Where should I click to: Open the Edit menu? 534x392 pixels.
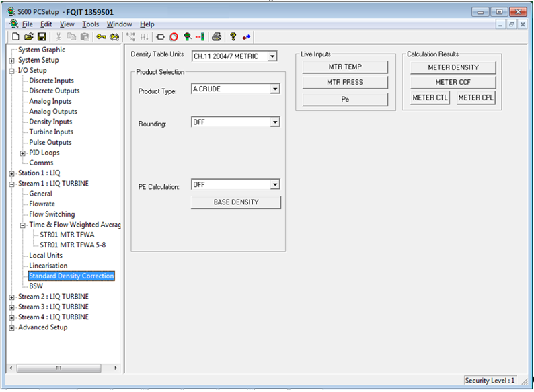46,24
